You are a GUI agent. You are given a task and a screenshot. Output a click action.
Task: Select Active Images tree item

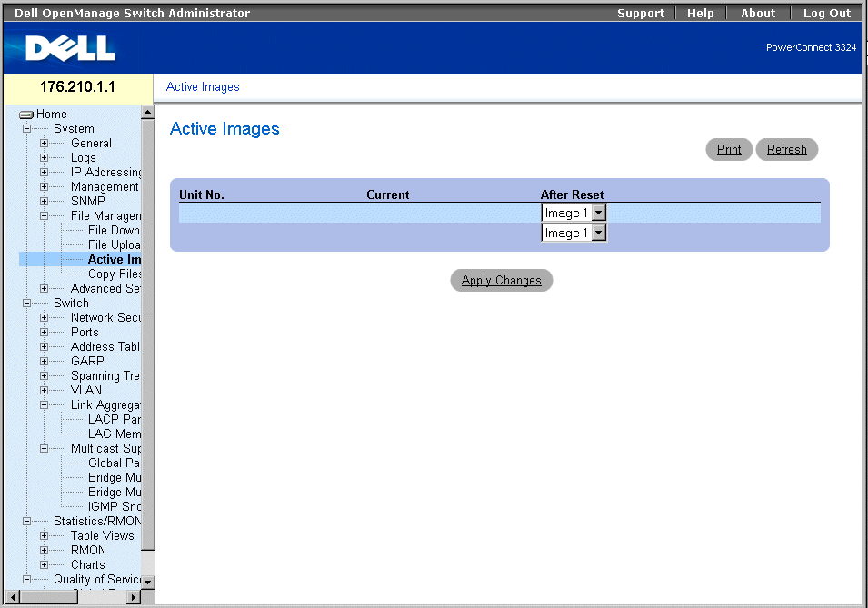(114, 259)
